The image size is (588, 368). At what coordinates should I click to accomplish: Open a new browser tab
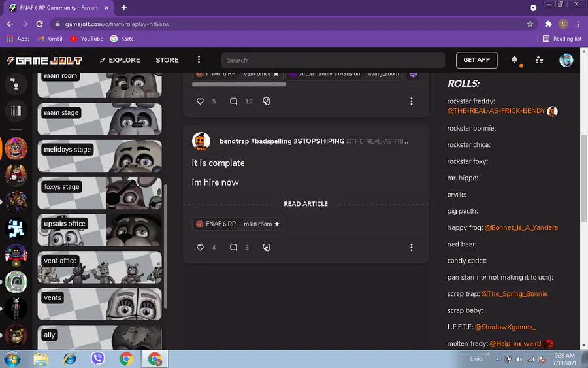pos(123,7)
